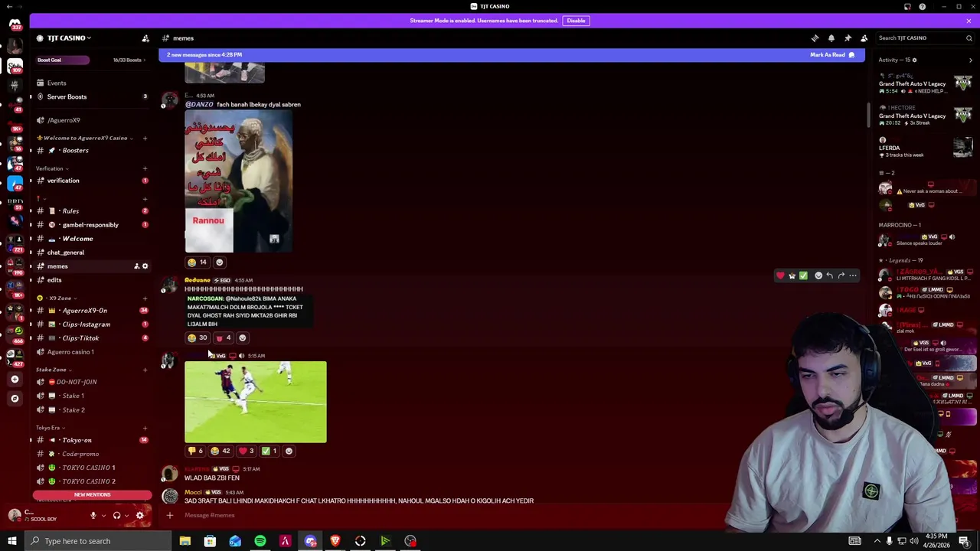Open Clips-Tiktok channel
Image resolution: width=980 pixels, height=551 pixels.
click(x=92, y=338)
